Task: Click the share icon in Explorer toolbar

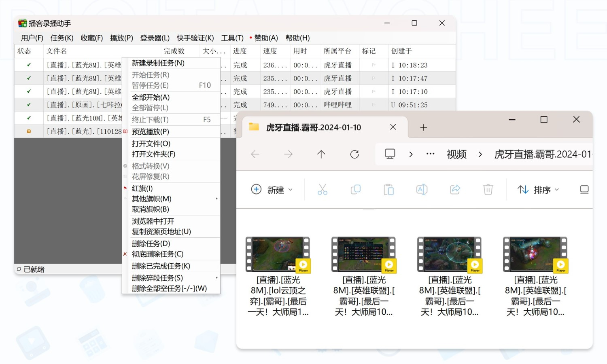Action: [455, 190]
